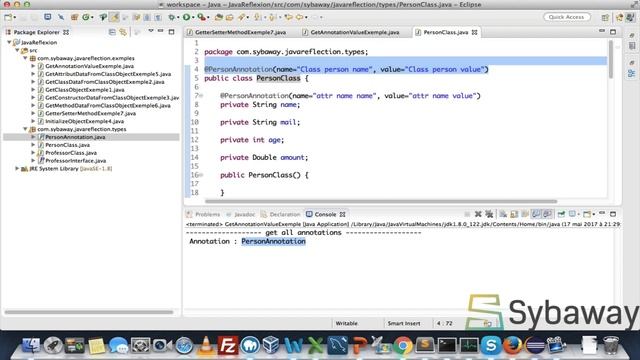
Task: Collapse the src folder node
Action: pos(17,50)
